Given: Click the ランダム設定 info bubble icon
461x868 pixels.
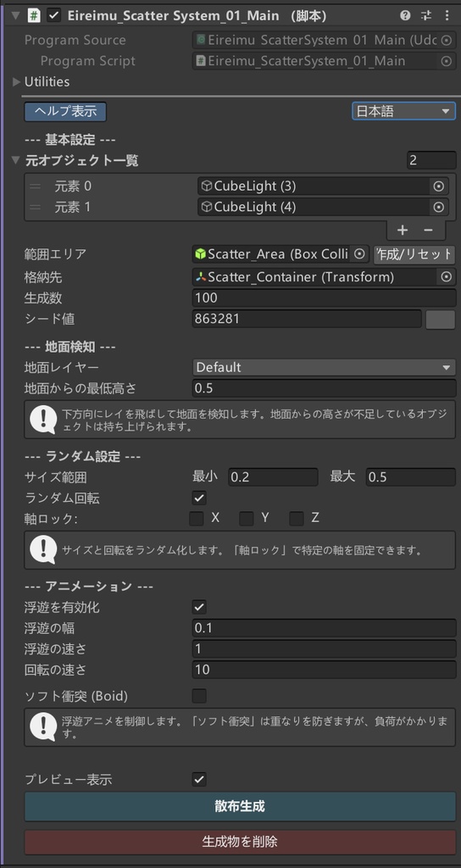Looking at the screenshot, I should point(43,549).
